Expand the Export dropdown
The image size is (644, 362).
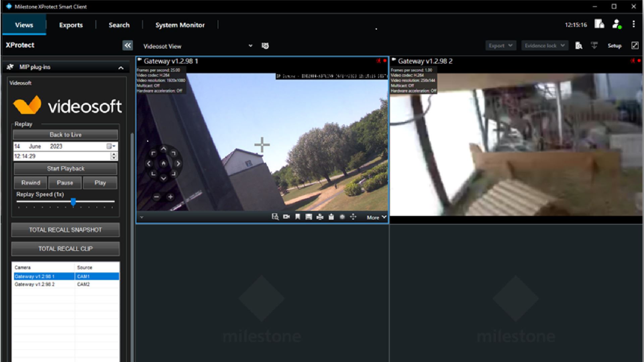500,46
